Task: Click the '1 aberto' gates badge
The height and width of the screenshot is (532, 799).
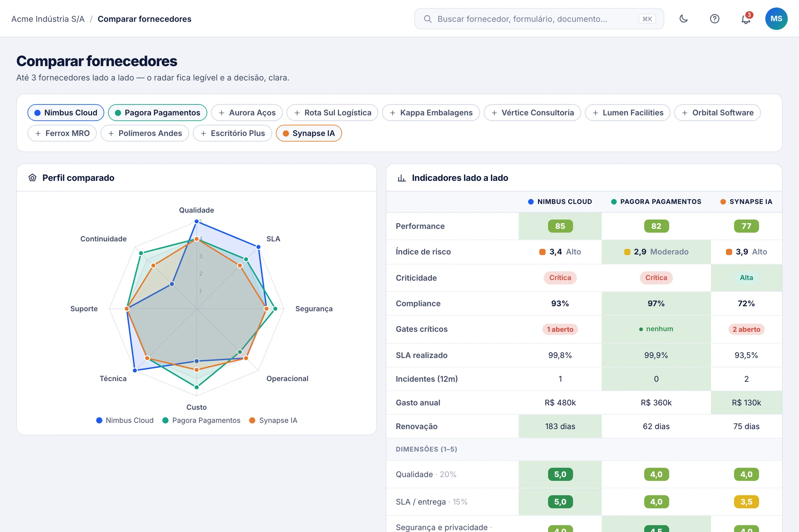Action: (x=560, y=329)
